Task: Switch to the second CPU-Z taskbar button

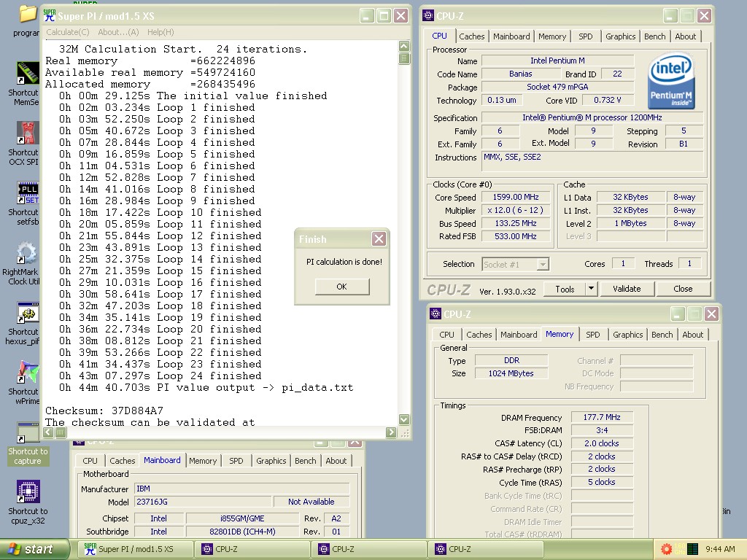Action: coord(369,549)
